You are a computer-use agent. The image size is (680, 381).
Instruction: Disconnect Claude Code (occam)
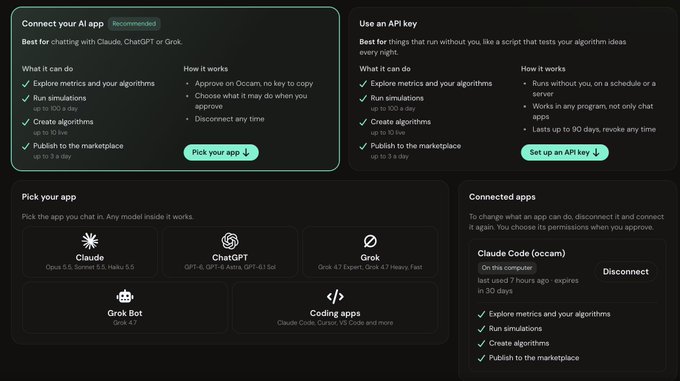click(x=625, y=272)
